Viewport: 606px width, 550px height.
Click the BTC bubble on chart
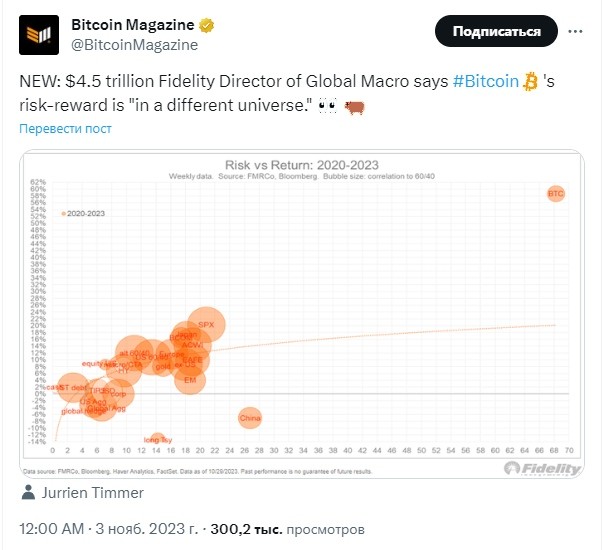coord(556,194)
